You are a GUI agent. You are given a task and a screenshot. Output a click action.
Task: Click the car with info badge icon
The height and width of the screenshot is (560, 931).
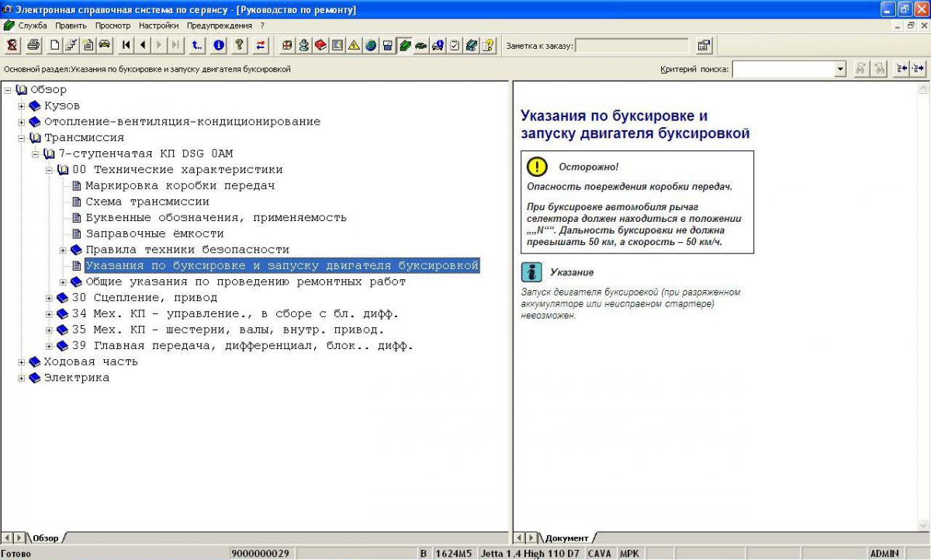click(x=438, y=45)
